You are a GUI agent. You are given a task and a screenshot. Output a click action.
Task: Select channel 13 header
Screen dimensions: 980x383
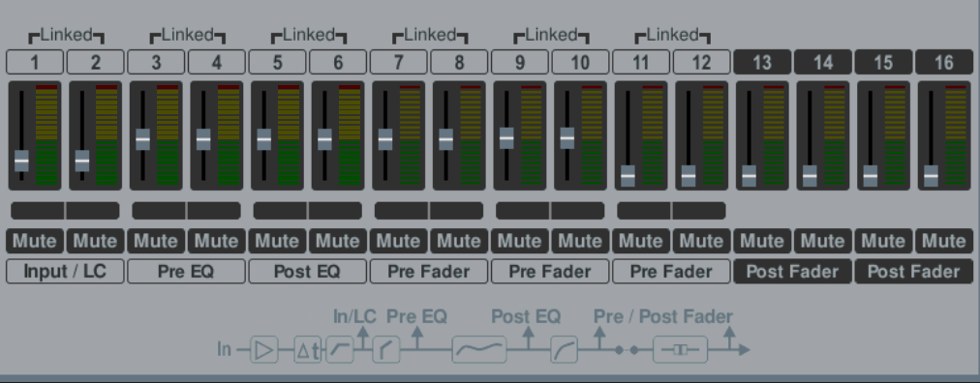[762, 62]
